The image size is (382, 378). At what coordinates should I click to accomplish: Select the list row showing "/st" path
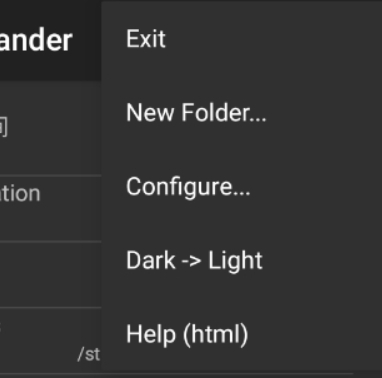click(x=51, y=340)
